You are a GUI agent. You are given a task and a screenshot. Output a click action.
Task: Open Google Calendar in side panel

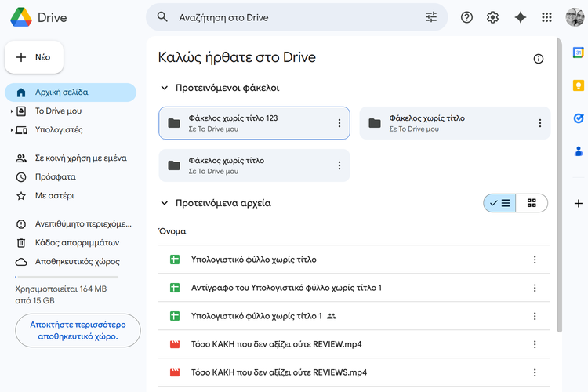[579, 53]
